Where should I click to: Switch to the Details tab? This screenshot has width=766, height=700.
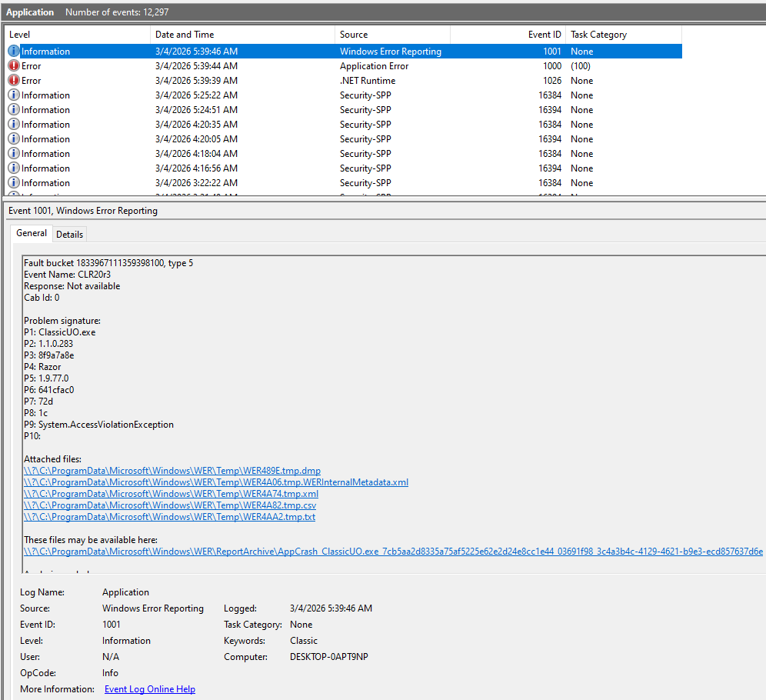click(69, 235)
